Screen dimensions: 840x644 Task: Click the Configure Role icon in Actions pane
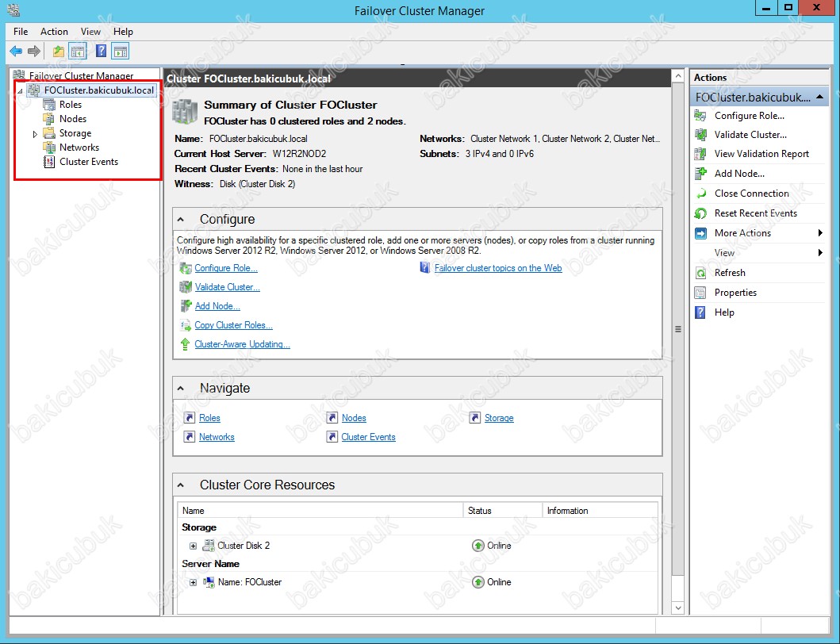[700, 116]
